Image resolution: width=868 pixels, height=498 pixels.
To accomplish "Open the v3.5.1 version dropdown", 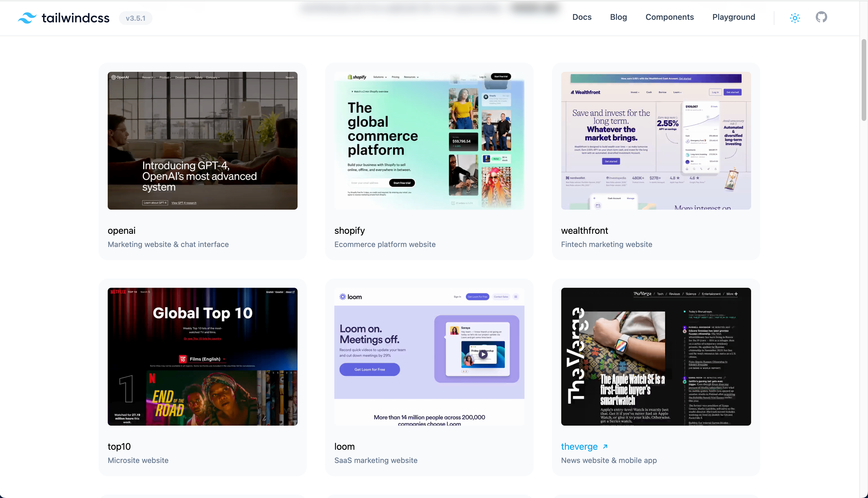I will pyautogui.click(x=136, y=18).
